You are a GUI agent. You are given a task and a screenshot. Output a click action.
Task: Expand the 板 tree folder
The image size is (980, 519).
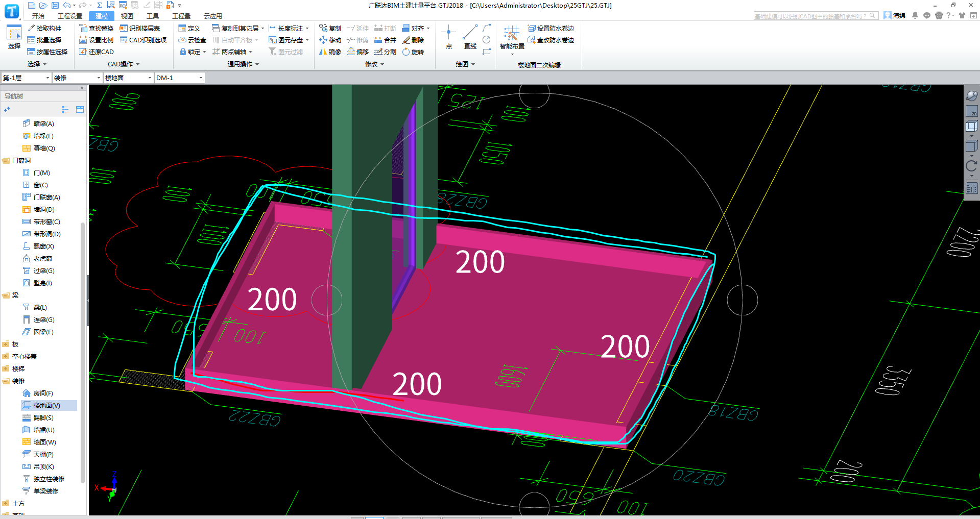coord(6,344)
